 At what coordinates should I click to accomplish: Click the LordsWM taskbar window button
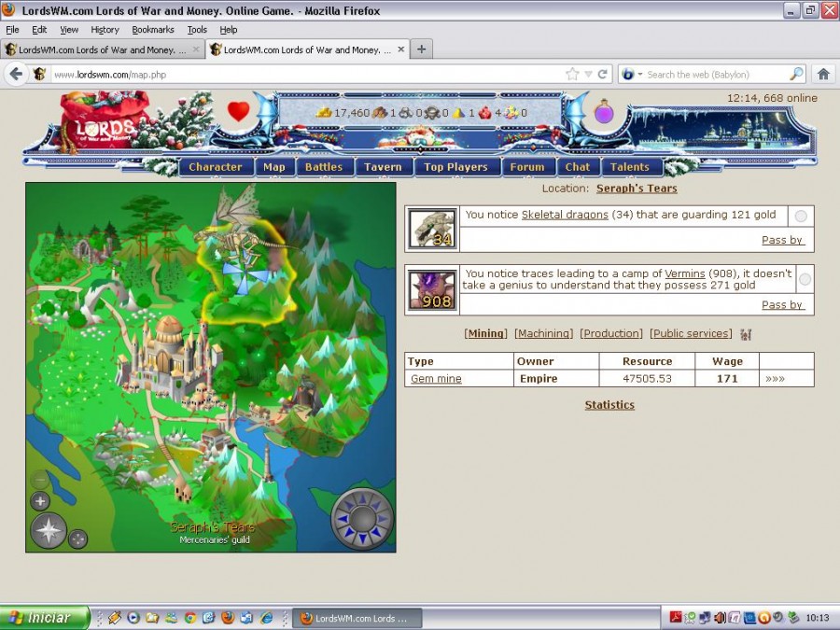[357, 618]
